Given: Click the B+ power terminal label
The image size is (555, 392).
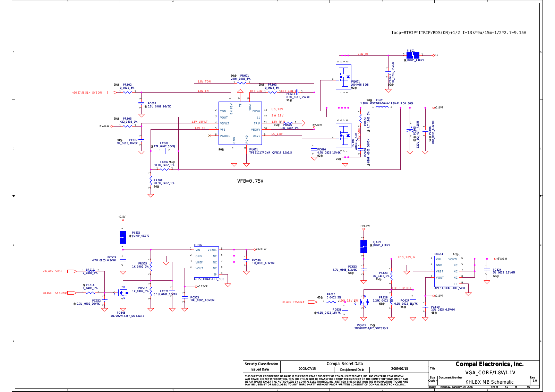Looking at the screenshot, I should [x=436, y=55].
